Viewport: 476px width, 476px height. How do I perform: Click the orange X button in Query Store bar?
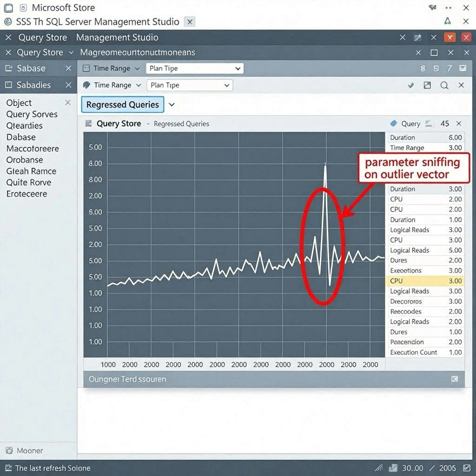(450, 37)
